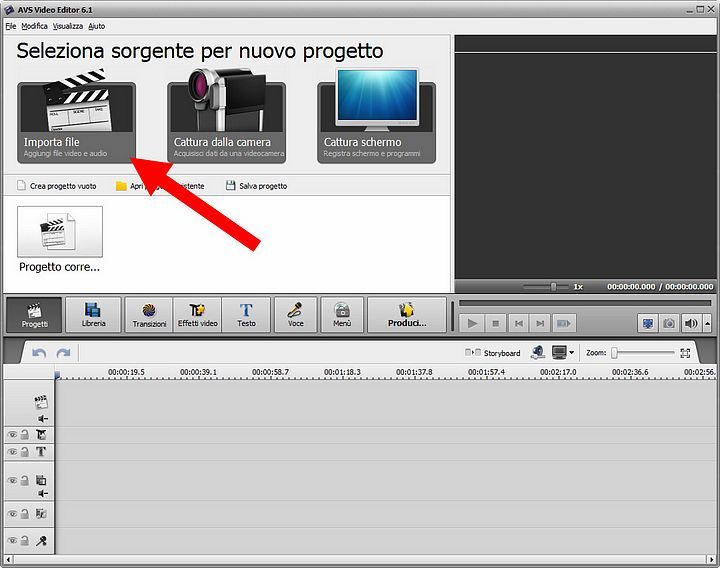The image size is (720, 568).
Task: Click the voice/audio mix icon near Storyboard
Action: 538,353
